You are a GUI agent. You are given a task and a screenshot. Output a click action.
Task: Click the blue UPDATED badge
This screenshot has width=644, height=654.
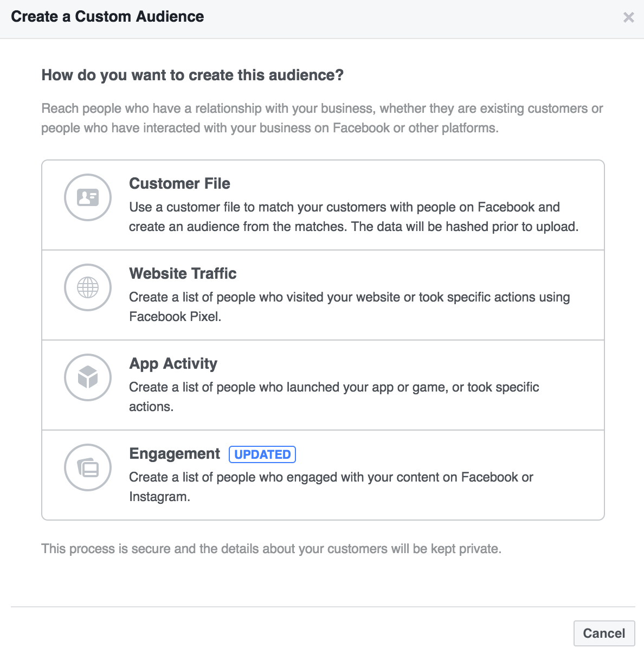(262, 454)
